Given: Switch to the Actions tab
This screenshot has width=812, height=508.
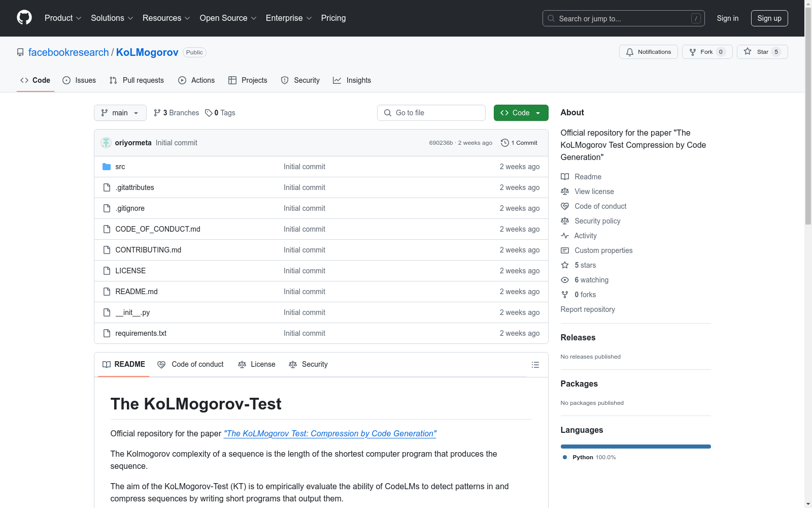Looking at the screenshot, I should [196, 80].
